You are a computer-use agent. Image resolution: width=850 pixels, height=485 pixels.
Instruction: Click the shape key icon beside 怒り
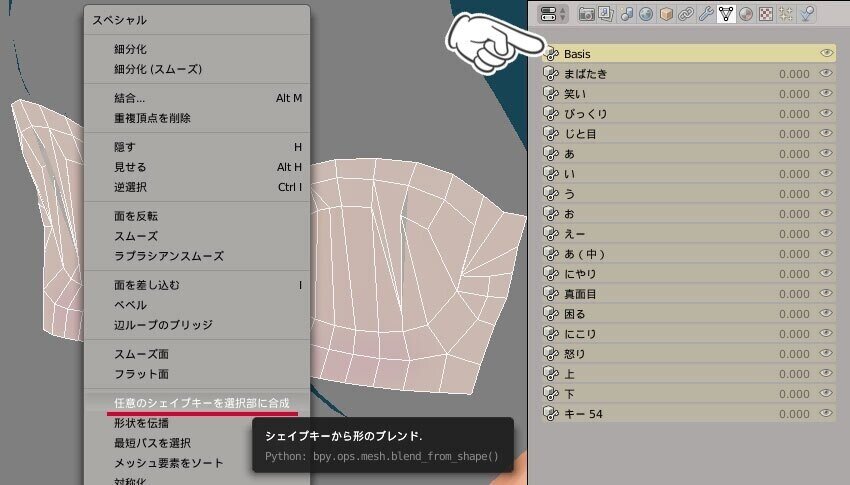pos(551,354)
